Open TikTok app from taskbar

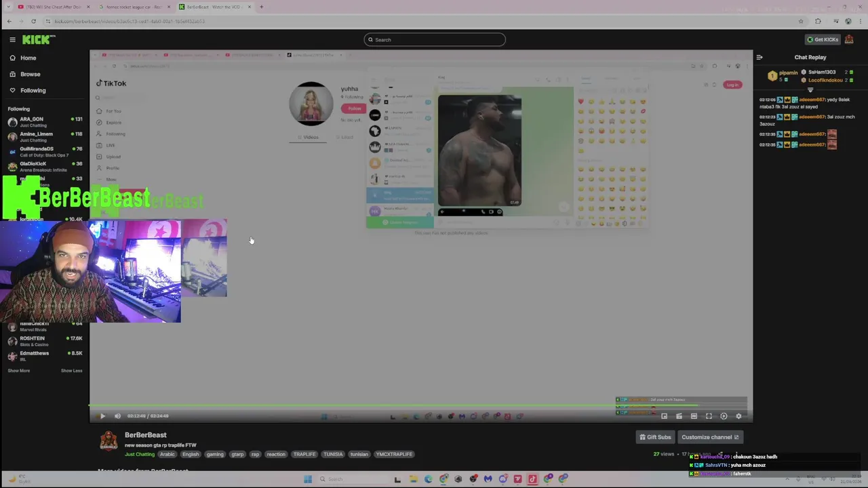532,479
